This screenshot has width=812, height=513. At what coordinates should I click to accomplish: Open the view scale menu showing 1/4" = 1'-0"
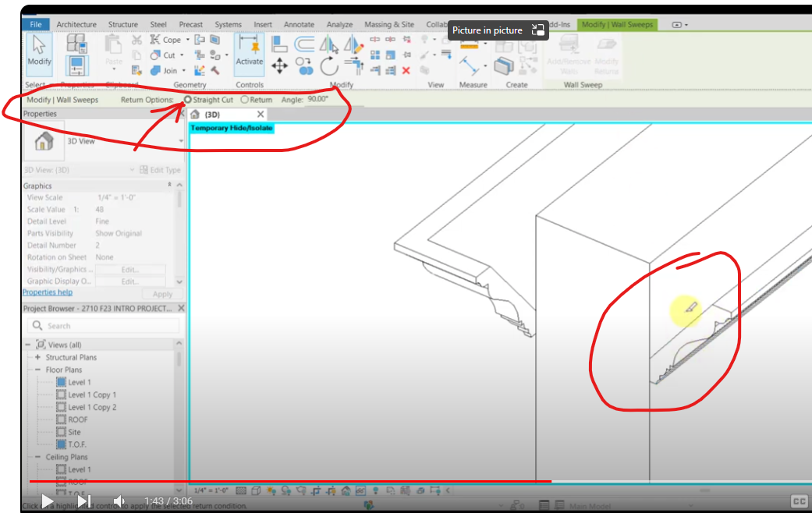[x=210, y=491]
